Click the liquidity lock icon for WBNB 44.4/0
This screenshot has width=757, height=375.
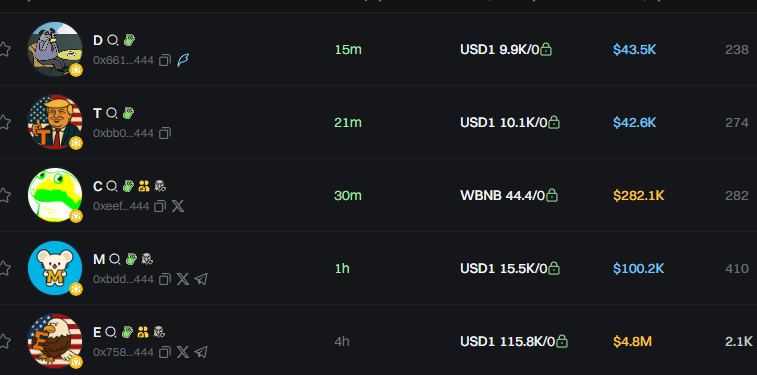click(x=552, y=195)
